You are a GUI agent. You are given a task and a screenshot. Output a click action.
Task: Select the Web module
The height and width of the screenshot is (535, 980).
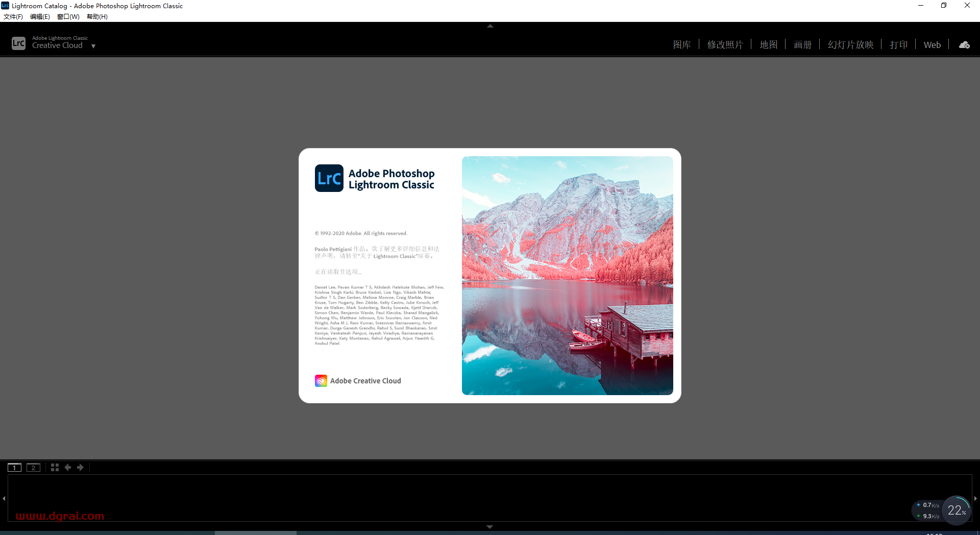(932, 45)
